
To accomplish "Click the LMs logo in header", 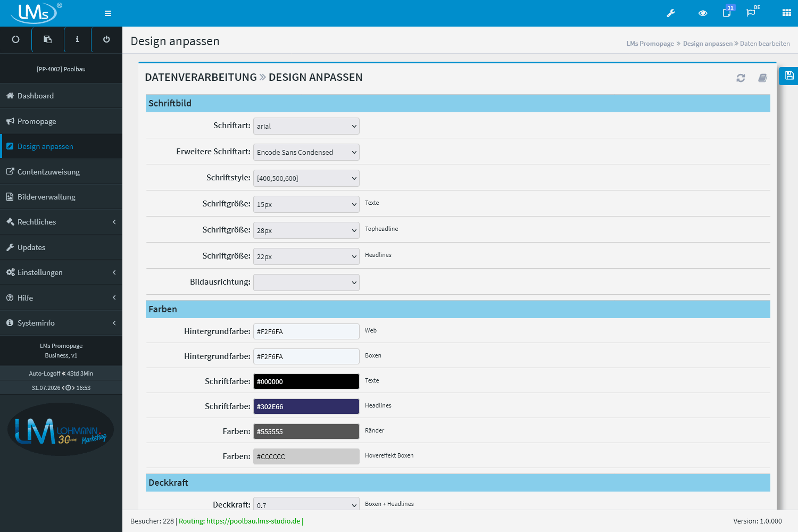I will 36,13.
